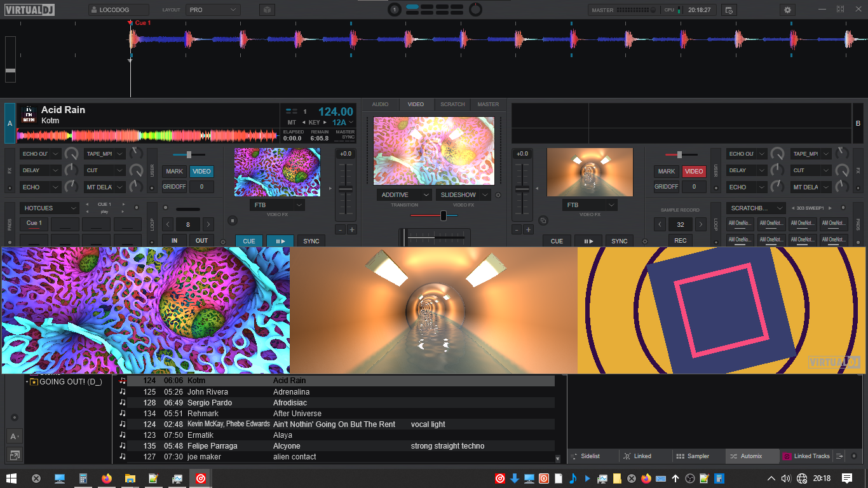Switch to the SCRATCH mixer tab

point(452,104)
